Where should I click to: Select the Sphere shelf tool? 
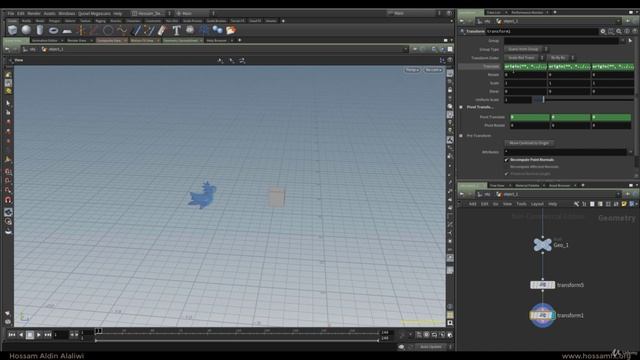point(26,30)
